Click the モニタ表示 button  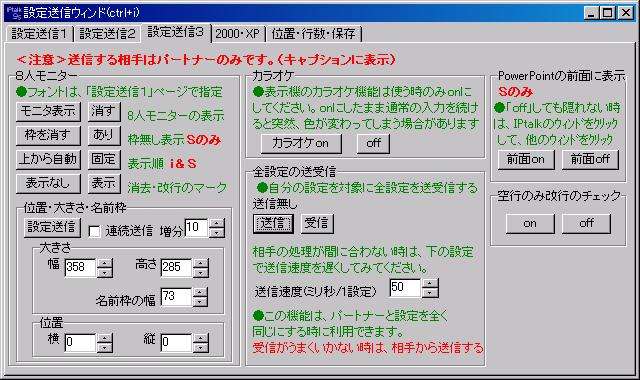48,111
